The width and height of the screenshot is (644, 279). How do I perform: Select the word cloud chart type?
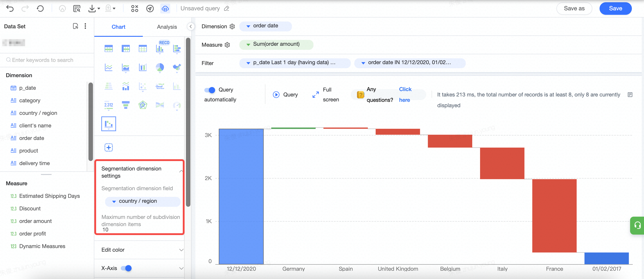[160, 86]
